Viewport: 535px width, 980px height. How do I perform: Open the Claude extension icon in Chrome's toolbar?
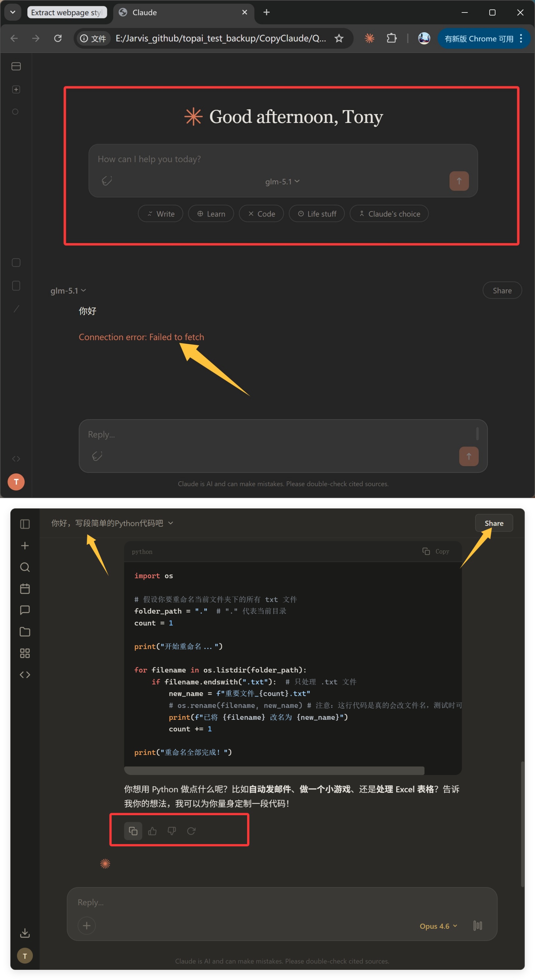pyautogui.click(x=369, y=38)
